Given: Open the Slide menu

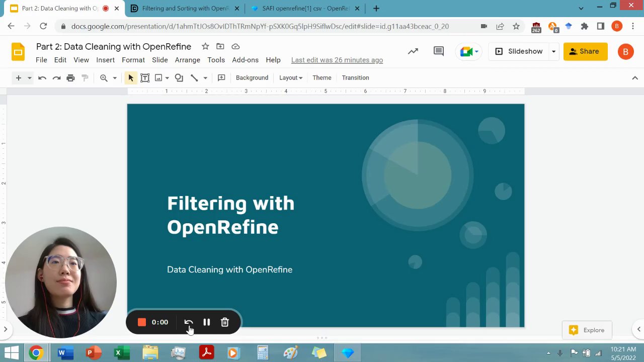Looking at the screenshot, I should click(160, 60).
